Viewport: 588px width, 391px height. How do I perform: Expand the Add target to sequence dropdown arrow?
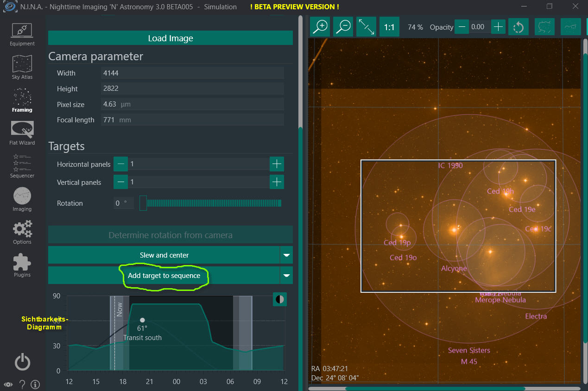click(286, 276)
